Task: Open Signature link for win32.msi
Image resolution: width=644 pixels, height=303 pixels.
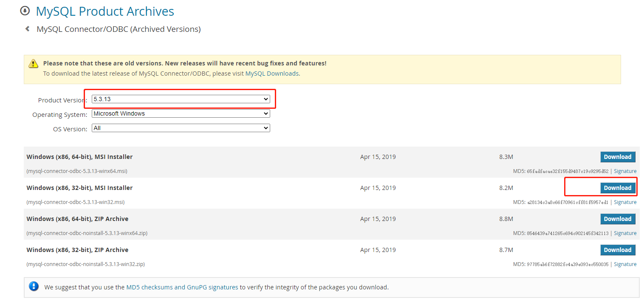Action: coord(625,202)
